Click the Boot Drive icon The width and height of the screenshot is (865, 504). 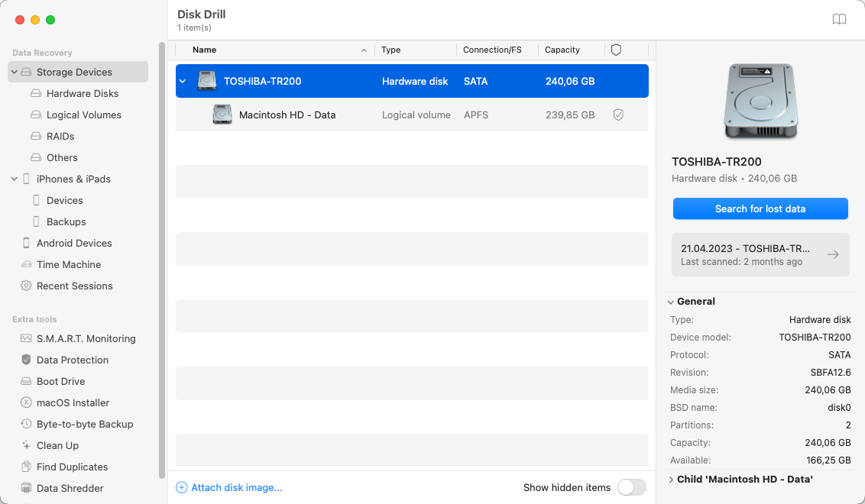[26, 382]
